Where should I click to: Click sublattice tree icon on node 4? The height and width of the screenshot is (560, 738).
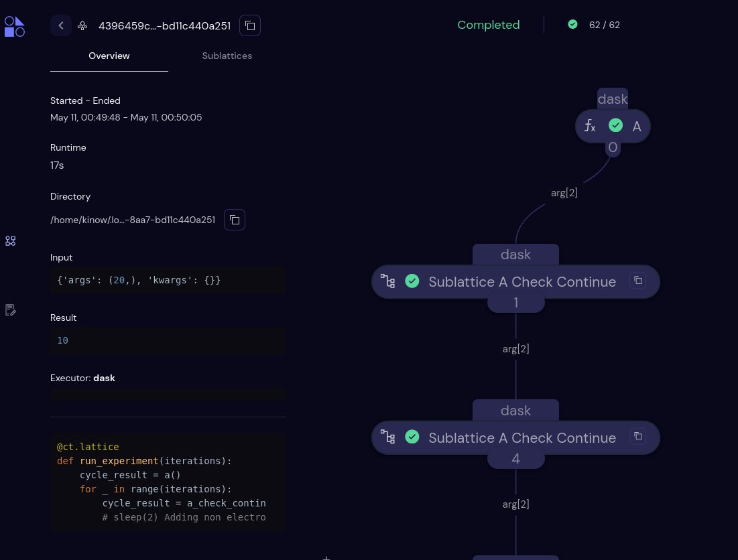(x=388, y=437)
